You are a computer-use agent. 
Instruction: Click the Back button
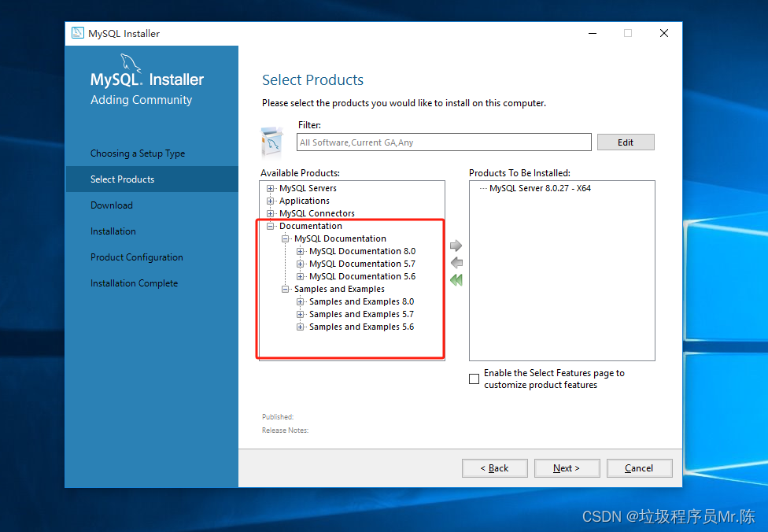[495, 467]
